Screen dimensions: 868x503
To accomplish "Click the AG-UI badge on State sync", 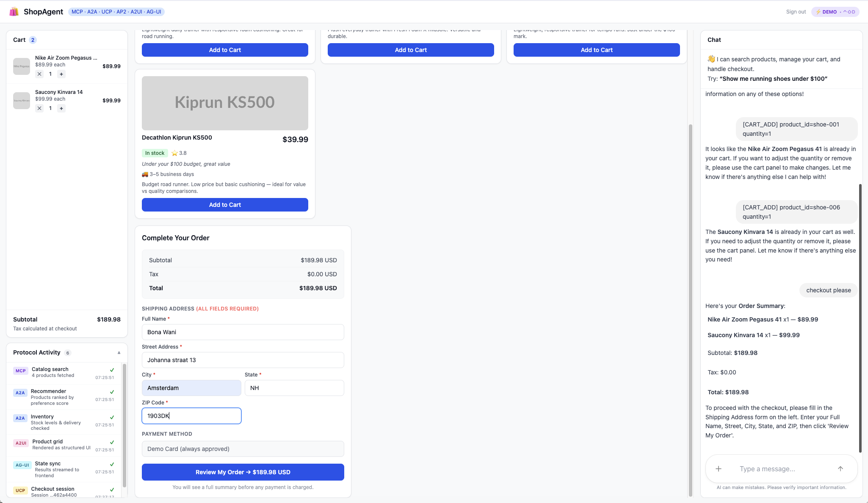I will [x=22, y=465].
